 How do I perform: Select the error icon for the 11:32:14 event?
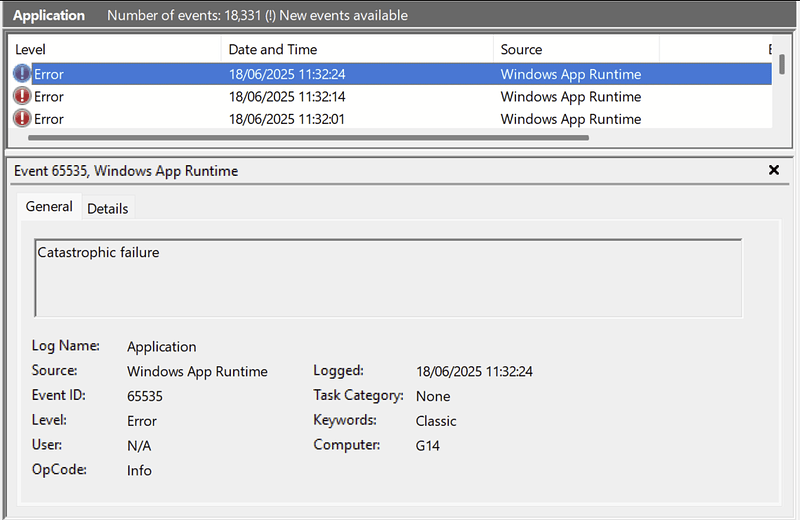(x=22, y=96)
